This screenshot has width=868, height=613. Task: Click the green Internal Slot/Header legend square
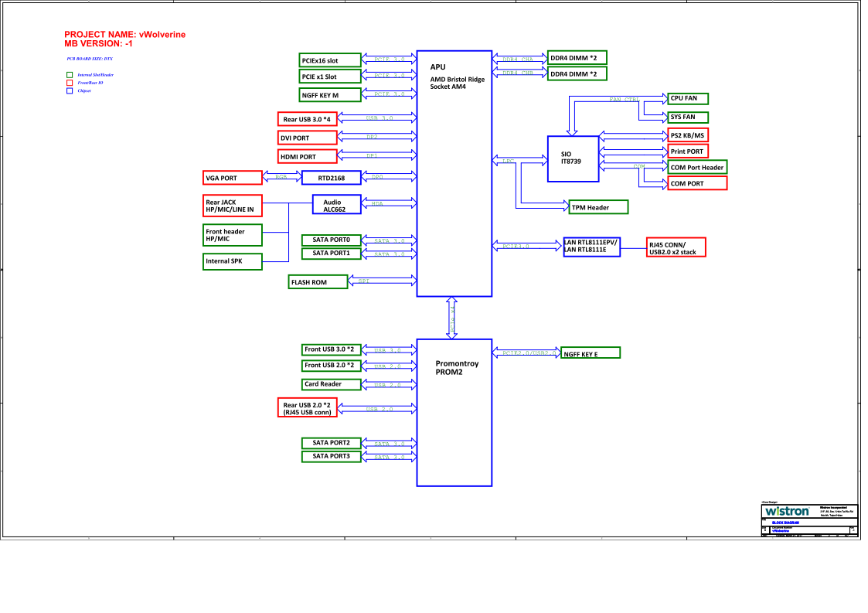70,75
